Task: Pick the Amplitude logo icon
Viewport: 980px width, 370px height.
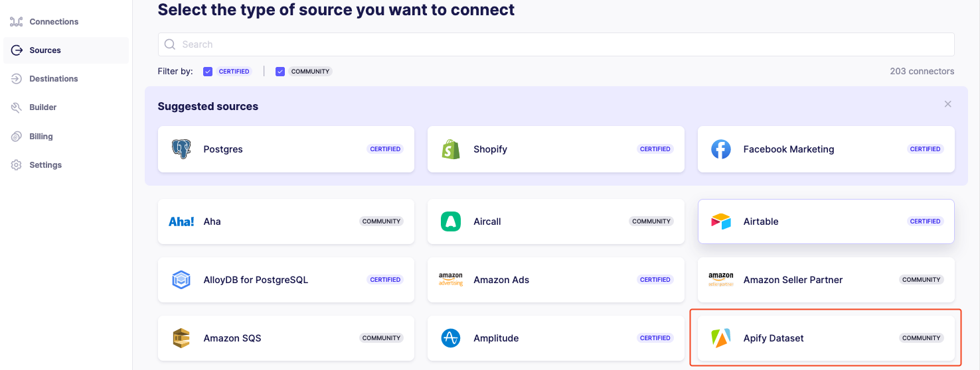Action: pyautogui.click(x=451, y=338)
